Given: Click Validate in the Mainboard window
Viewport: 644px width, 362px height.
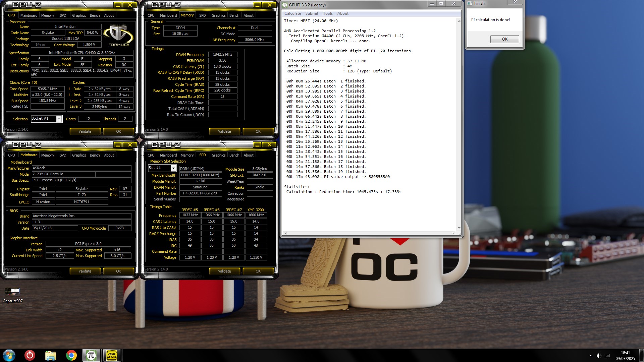Looking at the screenshot, I should pos(85,271).
